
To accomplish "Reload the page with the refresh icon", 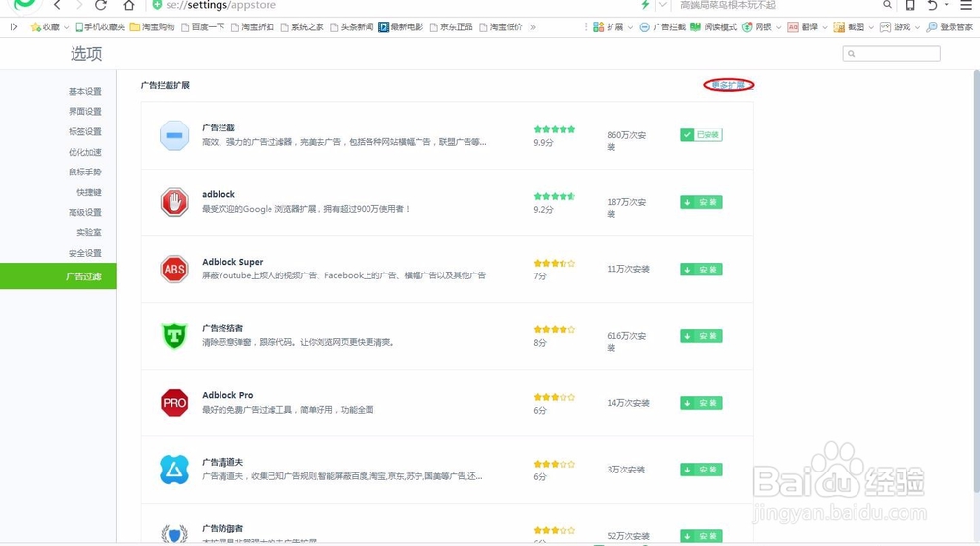I will 101,5.
